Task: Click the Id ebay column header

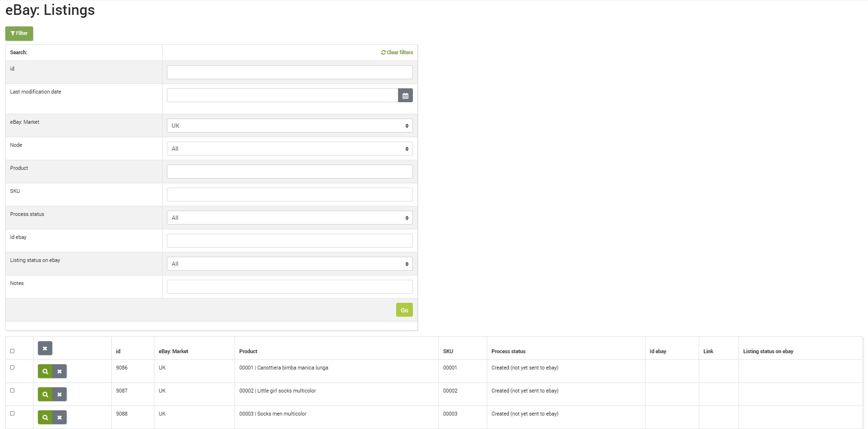Action: point(658,351)
